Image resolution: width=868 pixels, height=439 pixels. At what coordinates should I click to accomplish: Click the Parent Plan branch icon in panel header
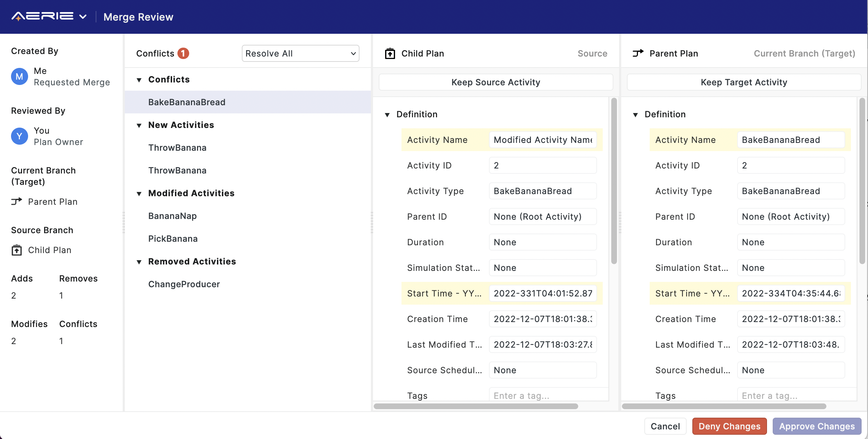click(x=638, y=53)
